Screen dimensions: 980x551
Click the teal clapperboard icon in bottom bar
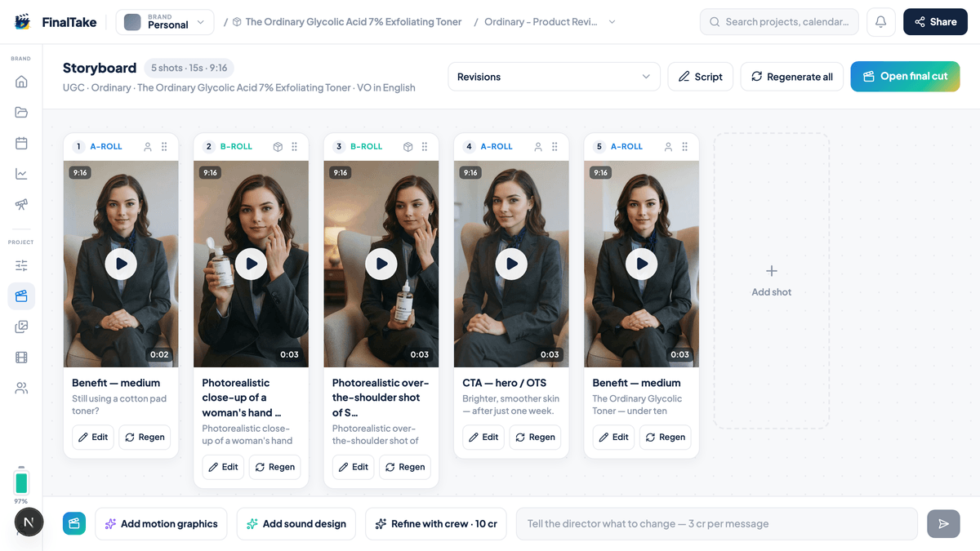74,524
